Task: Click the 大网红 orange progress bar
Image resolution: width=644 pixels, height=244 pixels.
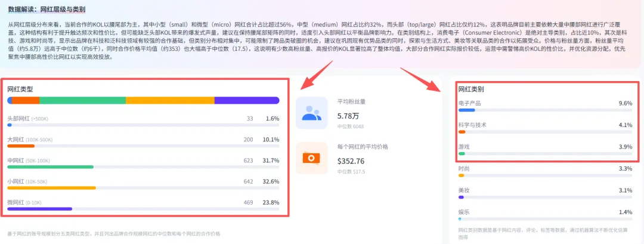Action: [x=143, y=146]
